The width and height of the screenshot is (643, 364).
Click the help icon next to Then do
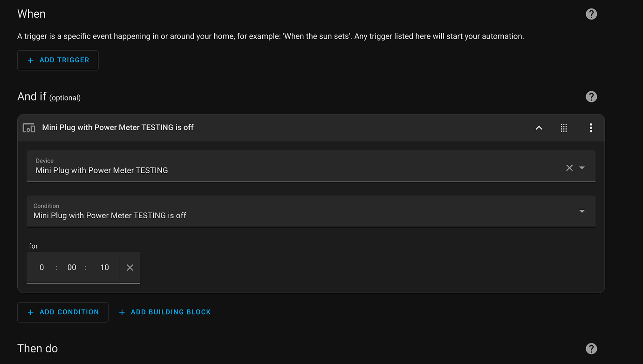point(591,348)
